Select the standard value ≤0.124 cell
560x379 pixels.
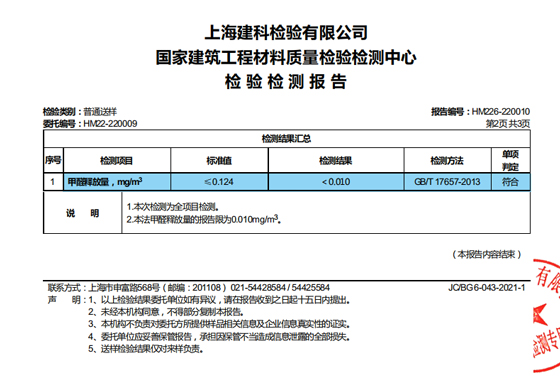click(219, 182)
